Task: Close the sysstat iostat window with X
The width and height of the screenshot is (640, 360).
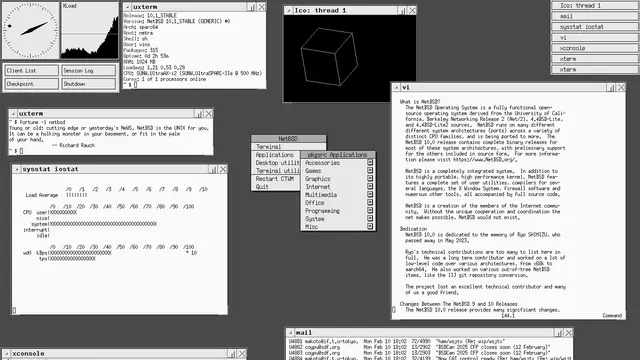Action: (x=223, y=169)
